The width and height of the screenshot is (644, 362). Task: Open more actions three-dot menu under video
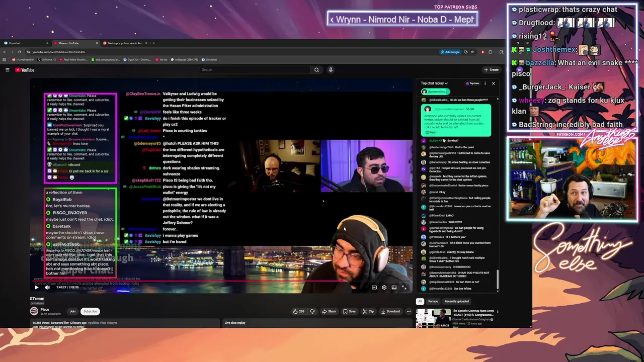(x=409, y=311)
